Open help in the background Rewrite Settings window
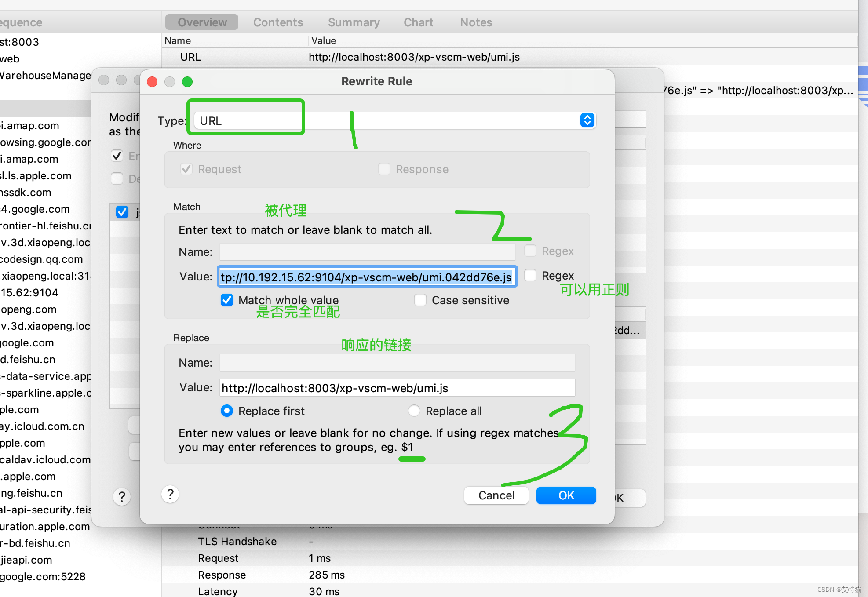 click(x=122, y=497)
